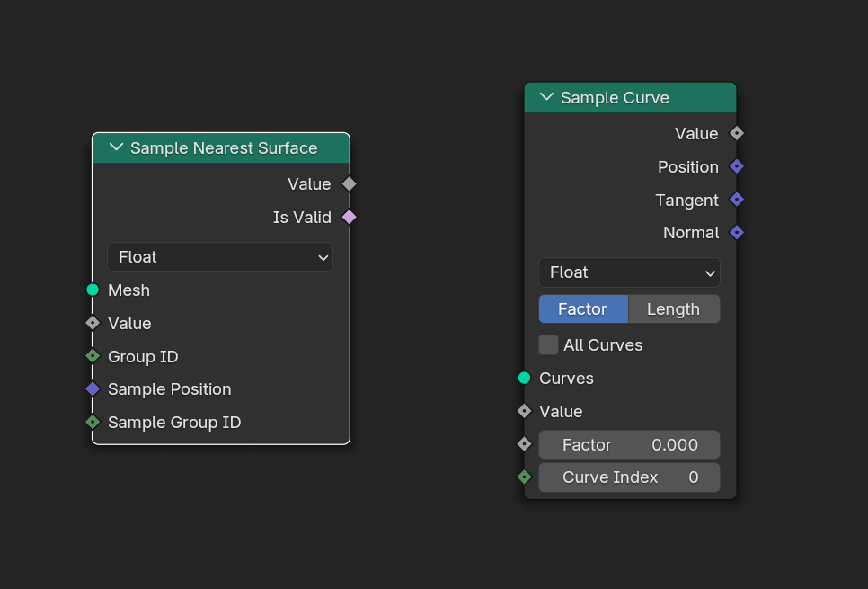The image size is (868, 589).
Task: Click the Normal output label
Action: [691, 233]
